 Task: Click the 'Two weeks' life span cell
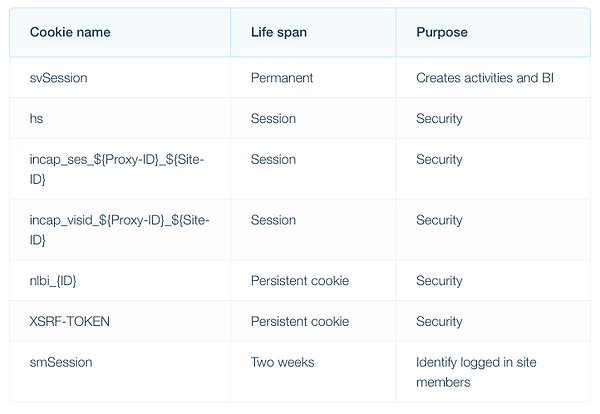tap(282, 362)
